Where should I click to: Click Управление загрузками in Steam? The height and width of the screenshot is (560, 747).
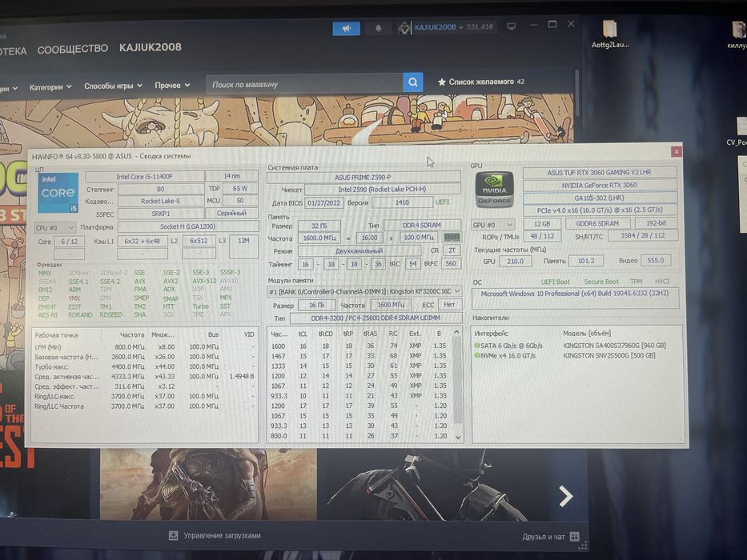tap(222, 535)
